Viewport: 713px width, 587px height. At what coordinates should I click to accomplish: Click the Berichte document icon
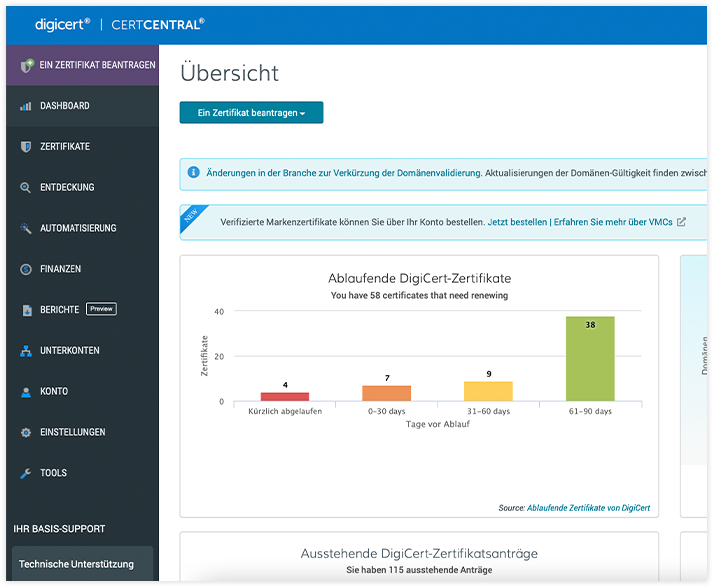pyautogui.click(x=26, y=311)
